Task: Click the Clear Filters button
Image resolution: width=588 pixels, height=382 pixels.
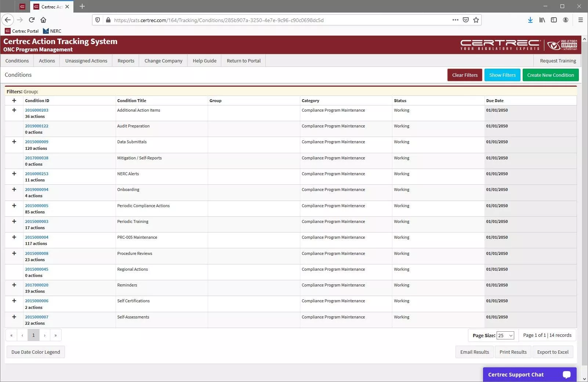Action: pos(465,75)
